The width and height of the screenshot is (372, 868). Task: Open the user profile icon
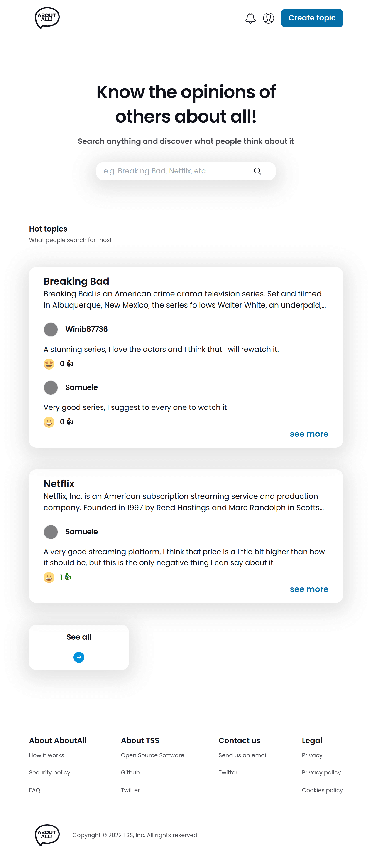point(268,18)
